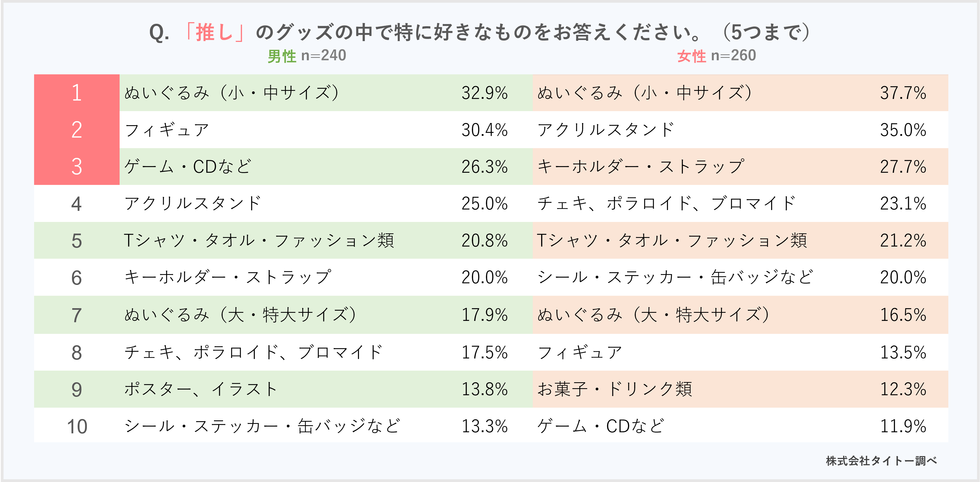The image size is (980, 482).
Task: Select men's ゲーム・CDなど entry at rank 3
Action: 188,167
